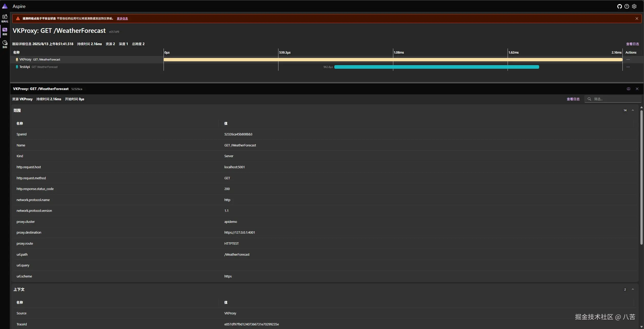Click 查看日志 in the span details toolbar
This screenshot has height=329, width=644.
573,99
